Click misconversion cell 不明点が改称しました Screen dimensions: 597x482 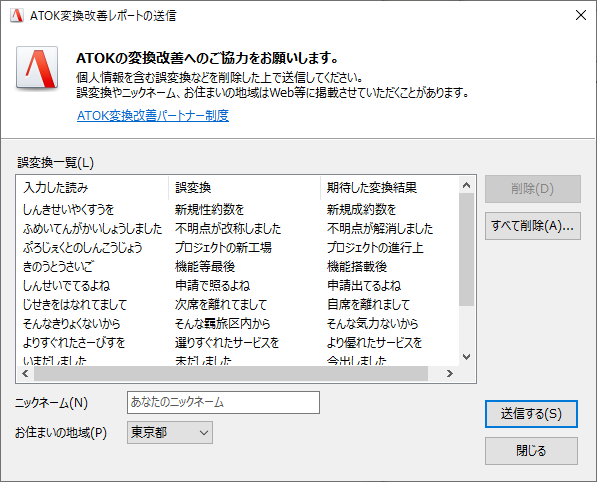pyautogui.click(x=228, y=228)
